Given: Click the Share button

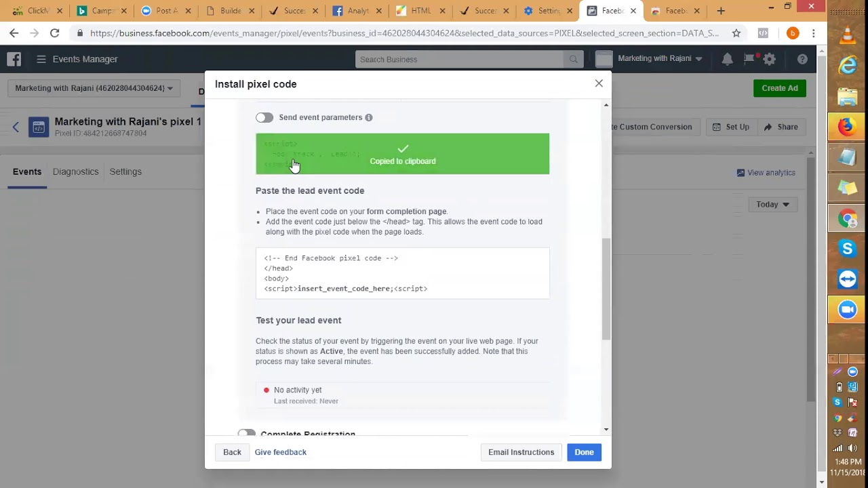Looking at the screenshot, I should pos(781,127).
